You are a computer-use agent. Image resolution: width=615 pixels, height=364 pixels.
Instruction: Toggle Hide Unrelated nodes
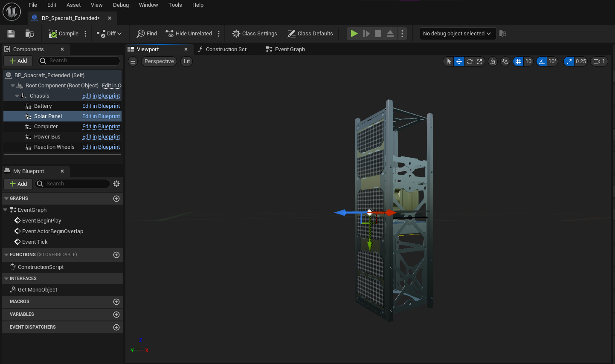pos(189,34)
